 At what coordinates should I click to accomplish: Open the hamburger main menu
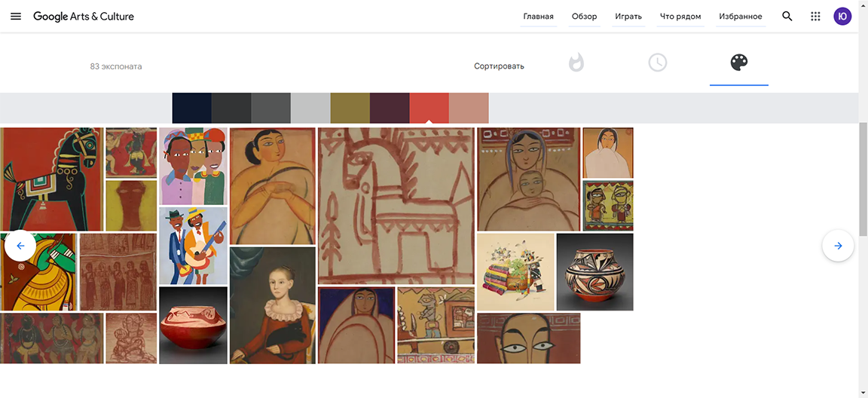pyautogui.click(x=16, y=16)
